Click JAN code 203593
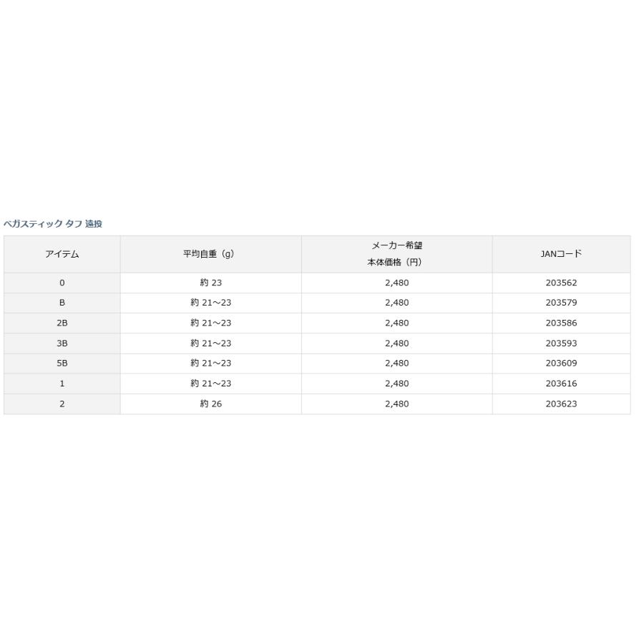The width and height of the screenshot is (644, 644). [x=561, y=343]
